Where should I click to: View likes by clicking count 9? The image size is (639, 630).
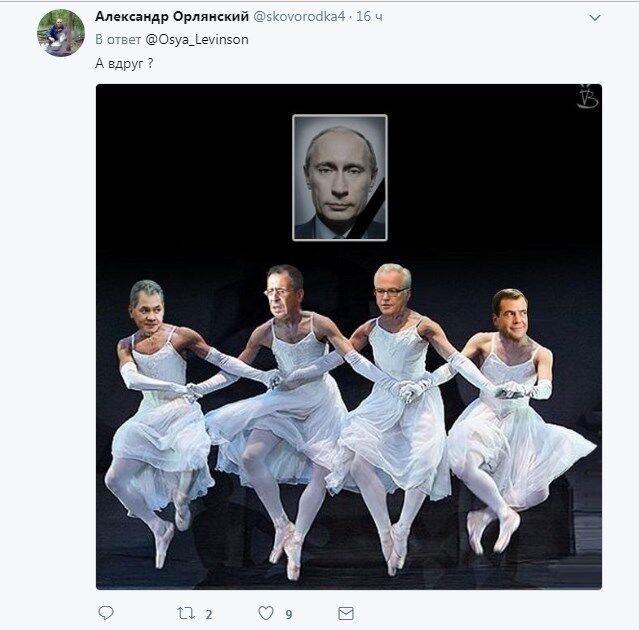(289, 614)
